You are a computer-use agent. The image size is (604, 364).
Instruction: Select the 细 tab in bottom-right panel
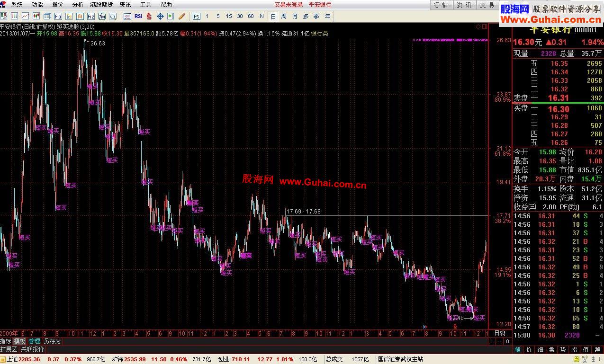[x=541, y=349]
